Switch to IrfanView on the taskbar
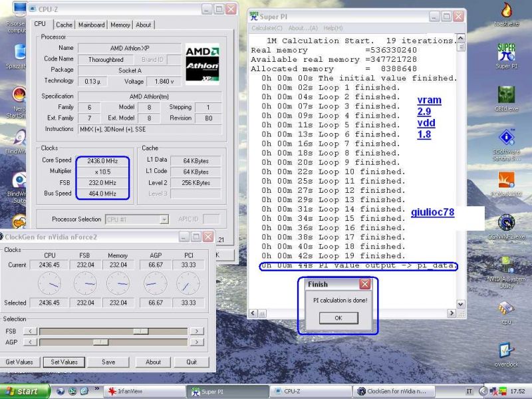The image size is (532, 399). coord(144,391)
